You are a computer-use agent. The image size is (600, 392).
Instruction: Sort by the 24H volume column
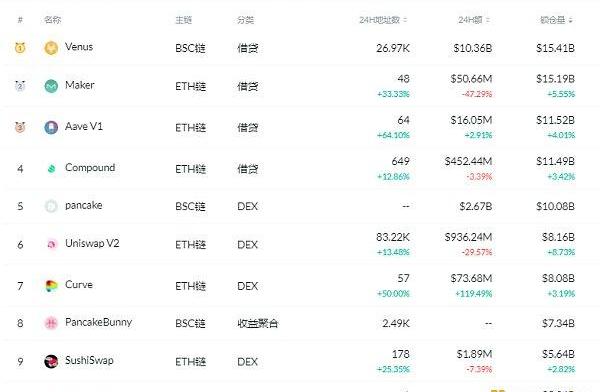coord(474,20)
